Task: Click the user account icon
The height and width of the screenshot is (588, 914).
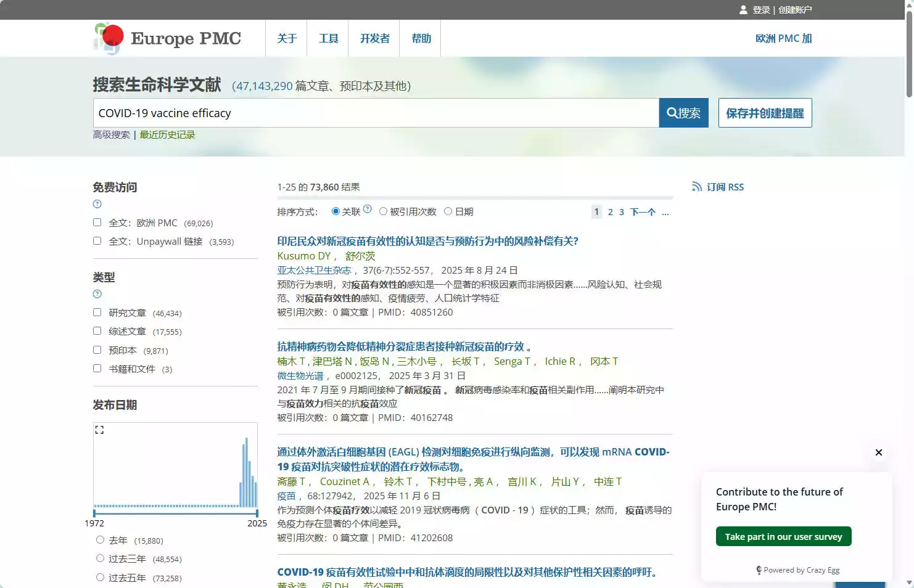Action: tap(743, 10)
